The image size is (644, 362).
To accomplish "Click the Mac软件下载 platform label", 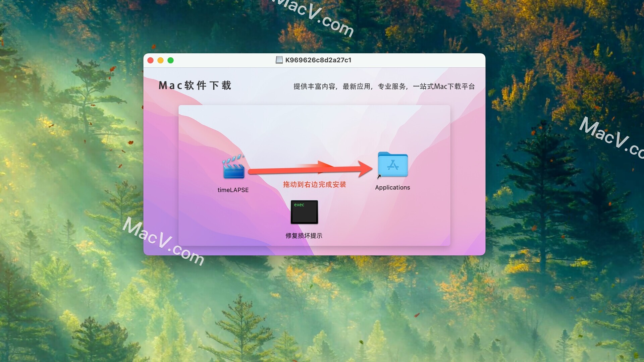I will pyautogui.click(x=196, y=86).
